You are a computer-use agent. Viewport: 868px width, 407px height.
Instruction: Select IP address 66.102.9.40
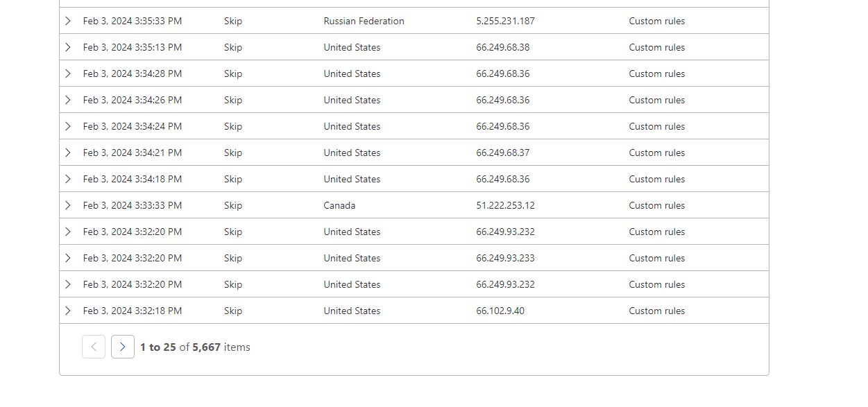tap(500, 311)
